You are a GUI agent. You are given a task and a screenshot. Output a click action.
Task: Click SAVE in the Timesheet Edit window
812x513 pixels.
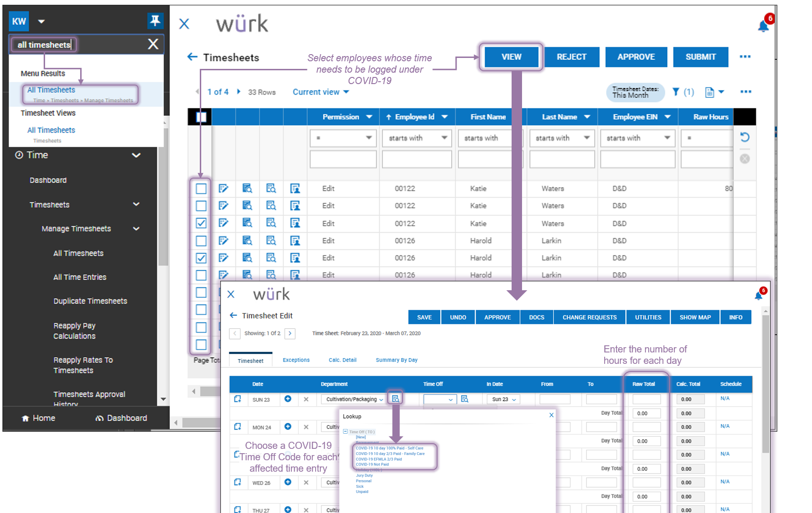[424, 317]
